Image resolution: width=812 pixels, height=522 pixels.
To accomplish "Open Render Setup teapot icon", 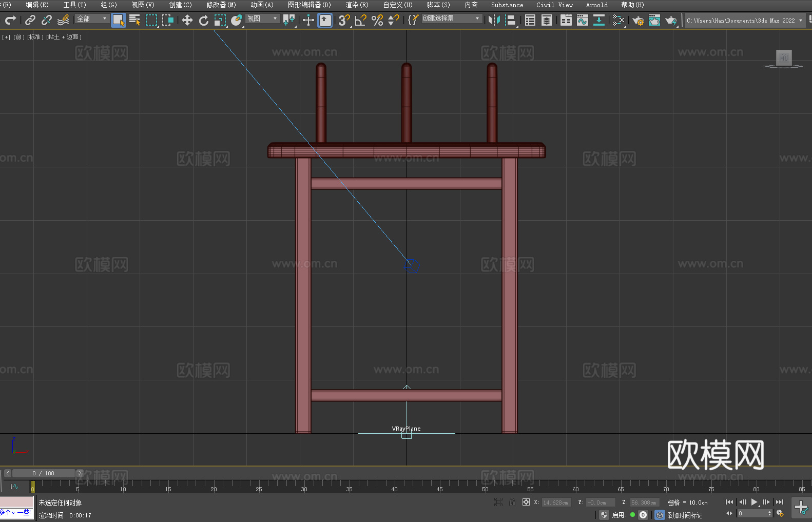I will 637,20.
